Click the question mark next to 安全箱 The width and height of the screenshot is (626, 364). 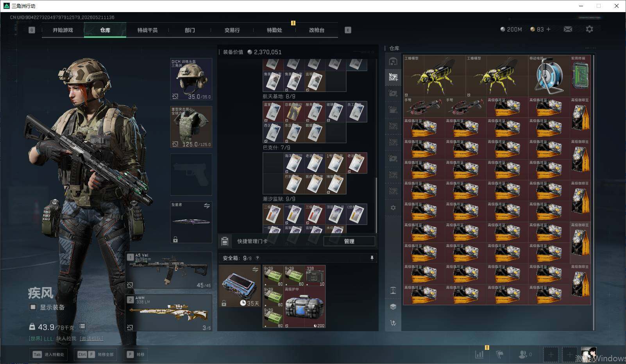click(x=257, y=258)
